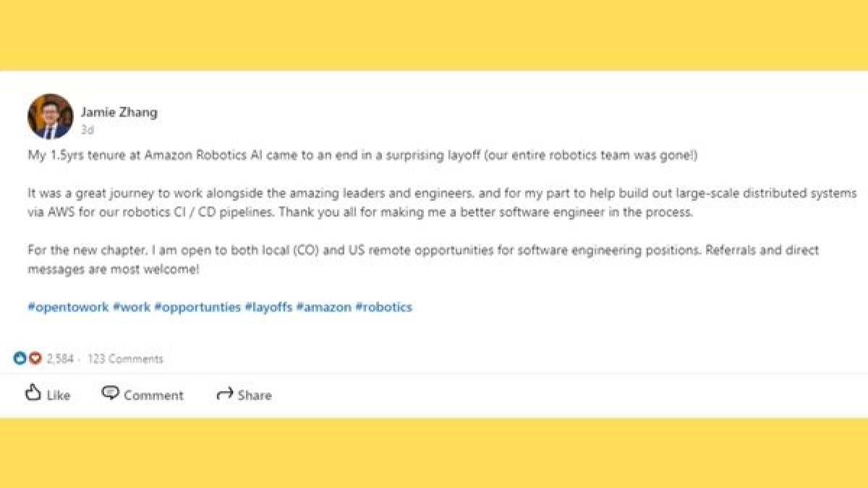Click the 3d post timestamp

(x=87, y=130)
